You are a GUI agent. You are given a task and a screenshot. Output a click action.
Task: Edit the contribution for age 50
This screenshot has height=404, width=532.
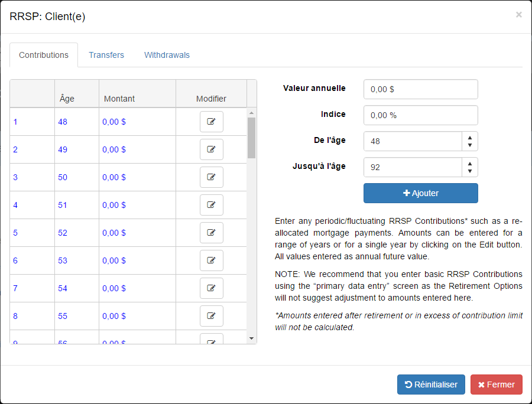pos(211,177)
